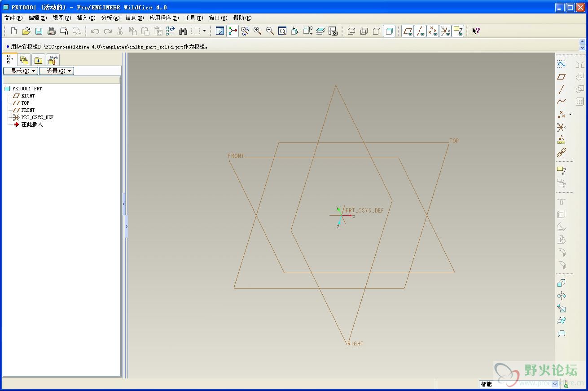Click the Reorient view icon
This screenshot has width=588, height=391.
click(295, 31)
